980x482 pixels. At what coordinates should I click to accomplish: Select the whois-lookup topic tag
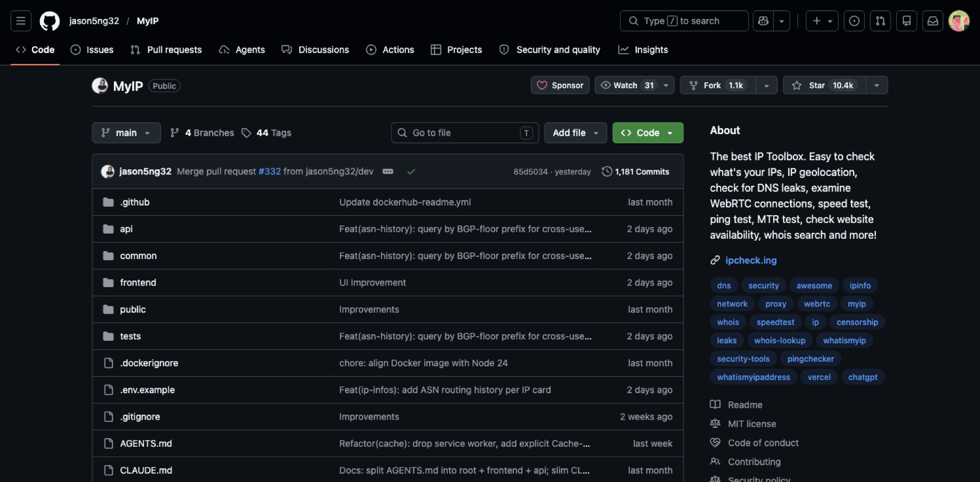point(779,341)
